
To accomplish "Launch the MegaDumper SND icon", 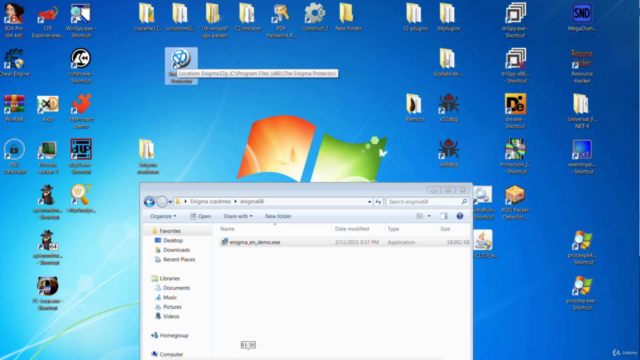I will tap(582, 17).
